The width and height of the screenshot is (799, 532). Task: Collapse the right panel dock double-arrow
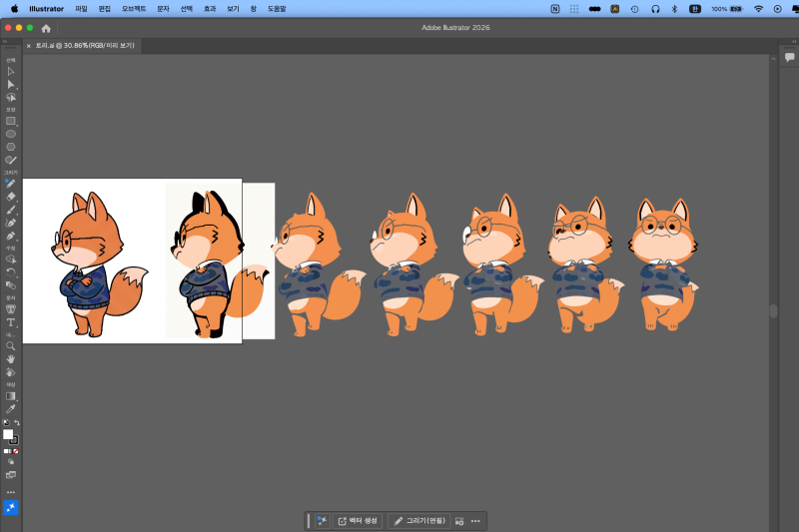coord(794,41)
